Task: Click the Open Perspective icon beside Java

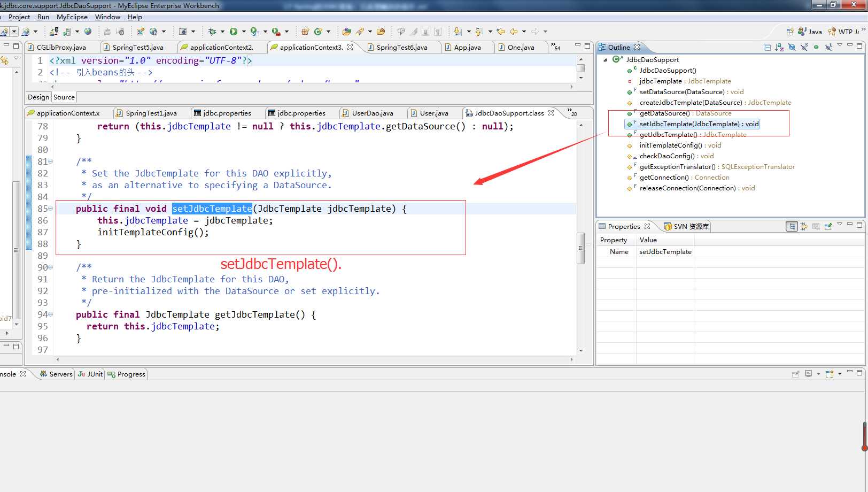Action: pyautogui.click(x=789, y=32)
